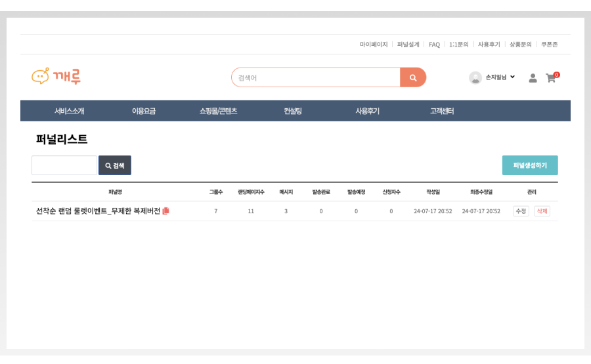This screenshot has height=364, width=591.
Task: Open 고객센터 from the navigation bar
Action: coord(442,111)
